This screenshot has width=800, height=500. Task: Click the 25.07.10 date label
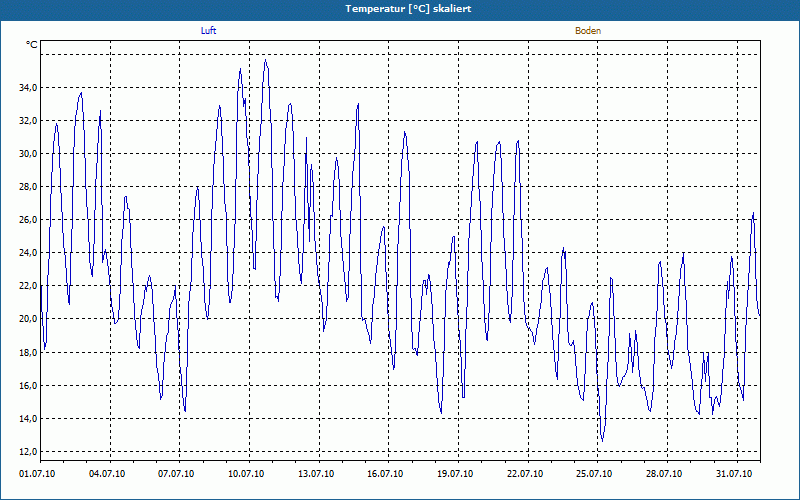pyautogui.click(x=594, y=474)
